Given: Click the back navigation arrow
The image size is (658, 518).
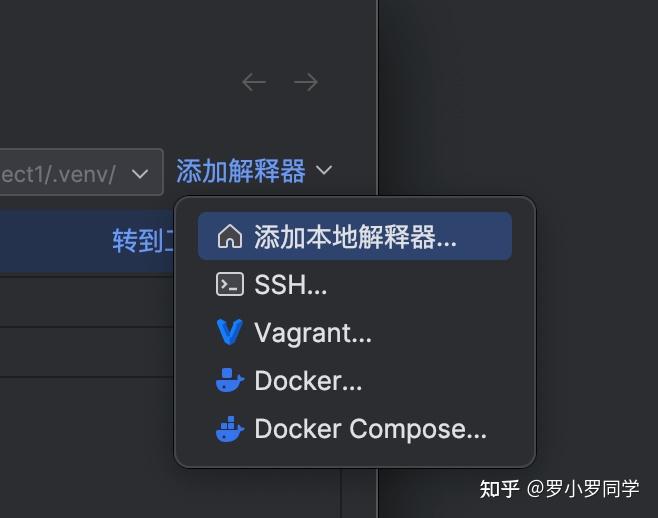Looking at the screenshot, I should pyautogui.click(x=254, y=82).
